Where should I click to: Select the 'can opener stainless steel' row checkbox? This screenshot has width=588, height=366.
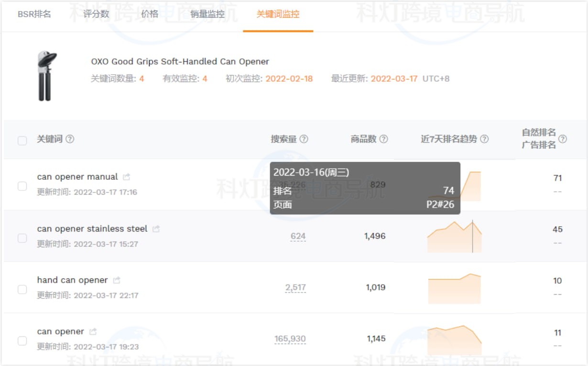click(x=22, y=238)
